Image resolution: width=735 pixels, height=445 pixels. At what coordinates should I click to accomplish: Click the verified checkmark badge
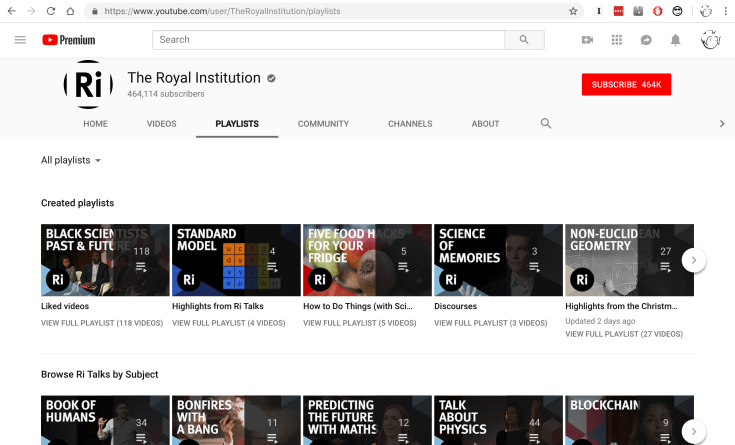[271, 78]
